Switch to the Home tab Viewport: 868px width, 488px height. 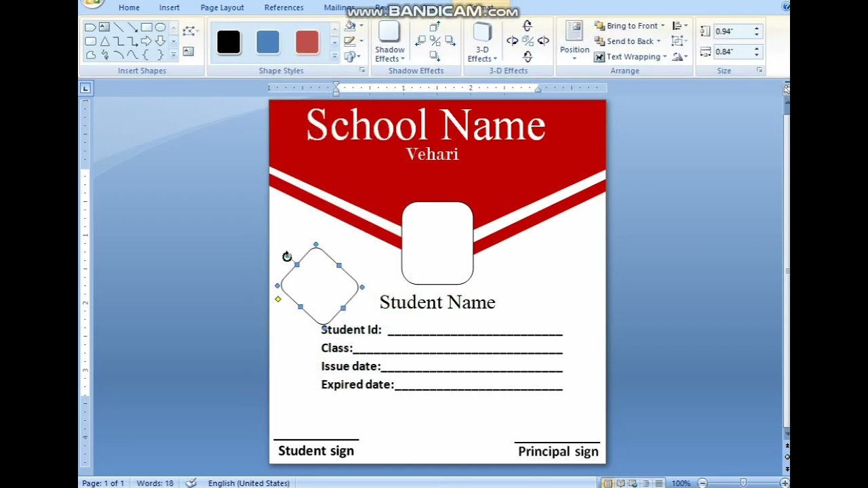tap(129, 7)
